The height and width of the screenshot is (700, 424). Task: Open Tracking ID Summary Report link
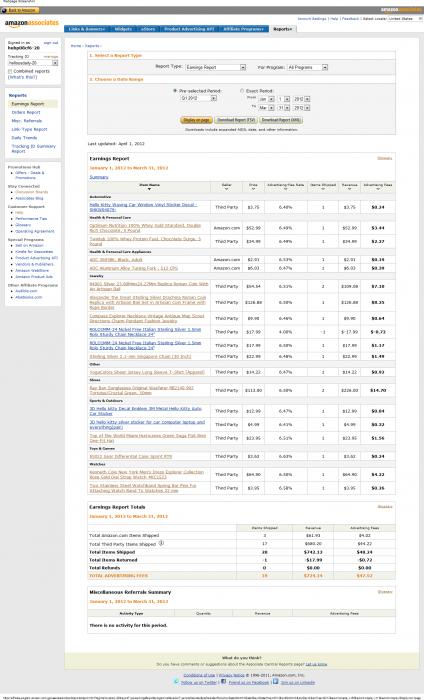click(x=33, y=149)
